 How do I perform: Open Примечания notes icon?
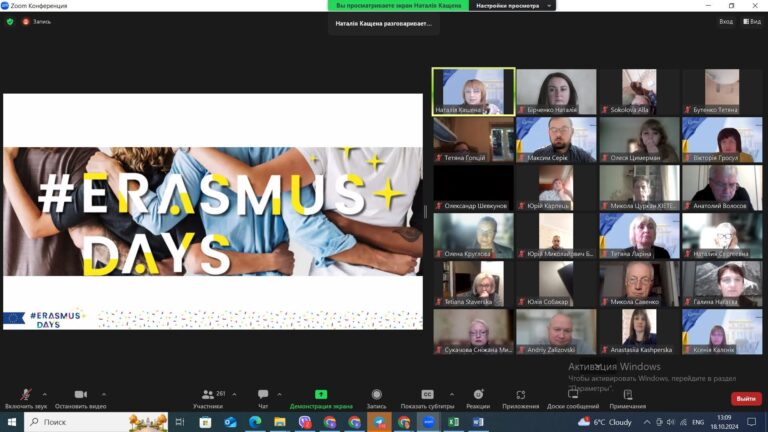(627, 395)
